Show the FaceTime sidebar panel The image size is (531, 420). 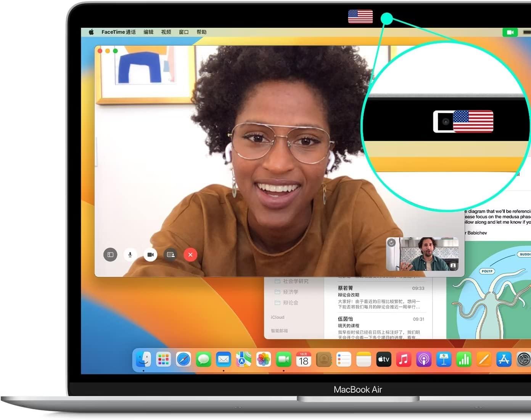[x=110, y=255]
